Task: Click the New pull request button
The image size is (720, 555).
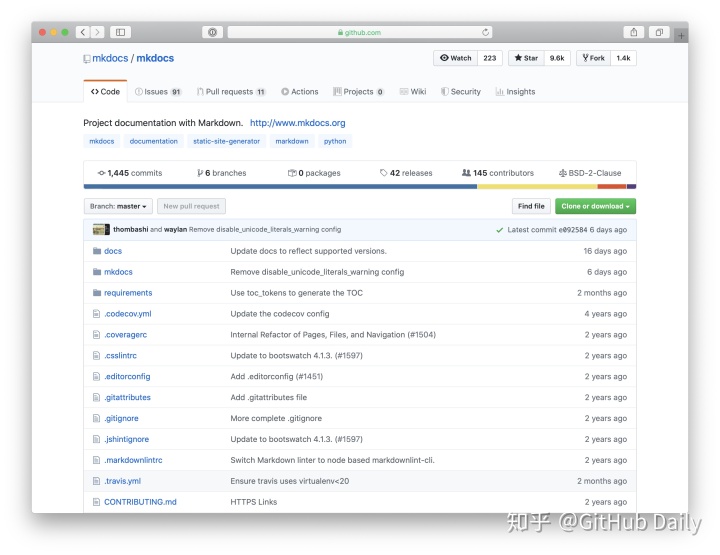Action: [191, 206]
